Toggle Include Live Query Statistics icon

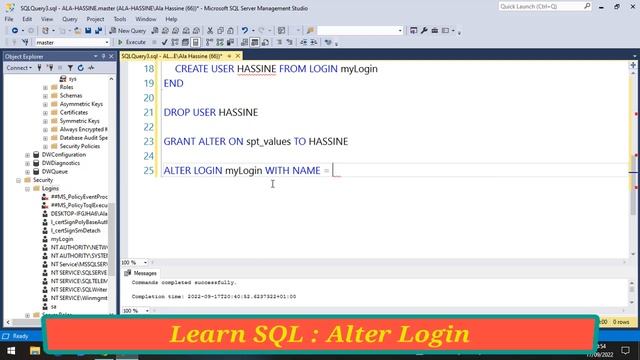(x=220, y=42)
